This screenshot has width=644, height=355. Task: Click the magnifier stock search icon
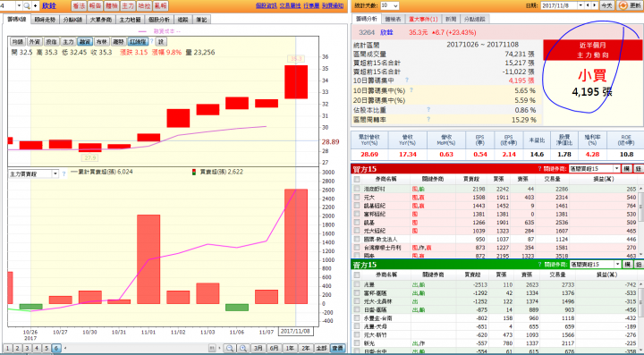26,5
